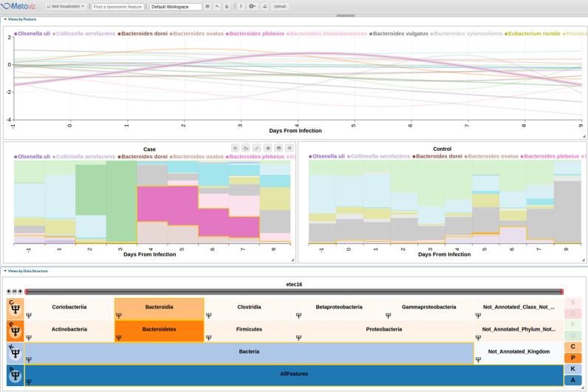The image size is (588, 392).
Task: Open the Add Visualization dropdown
Action: (x=66, y=7)
